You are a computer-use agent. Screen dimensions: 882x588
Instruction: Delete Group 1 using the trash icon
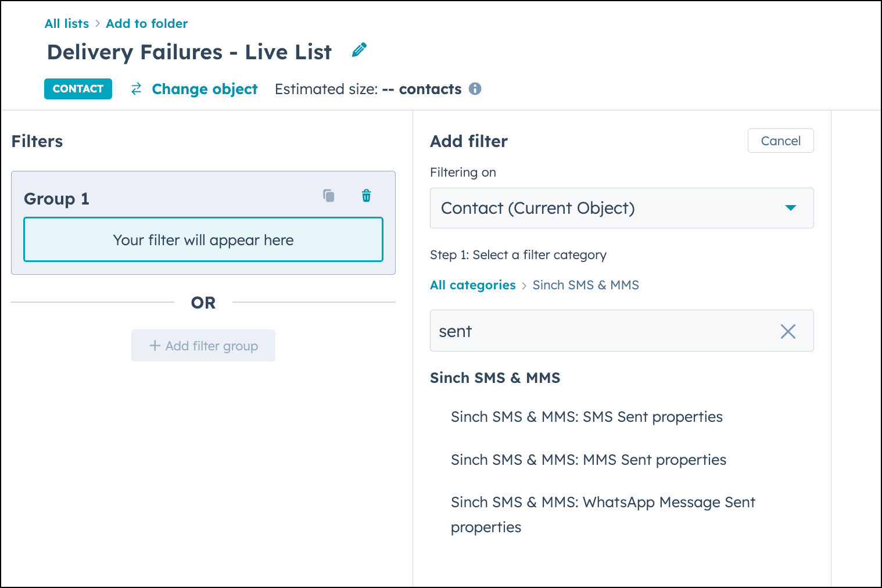pos(366,196)
